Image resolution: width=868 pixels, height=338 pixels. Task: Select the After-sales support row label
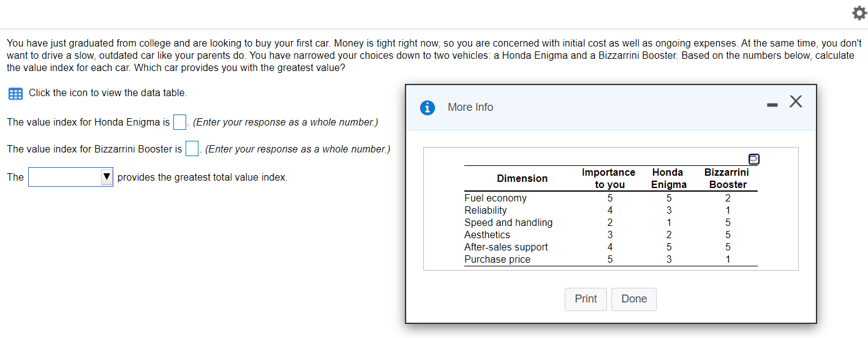pyautogui.click(x=506, y=247)
